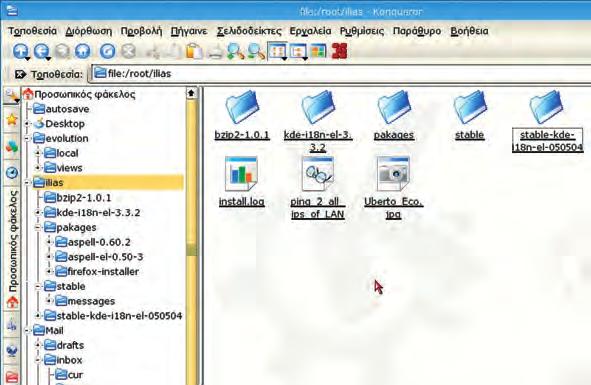Image resolution: width=591 pixels, height=385 pixels.
Task: Collapse the ilias tree node
Action: (27, 183)
